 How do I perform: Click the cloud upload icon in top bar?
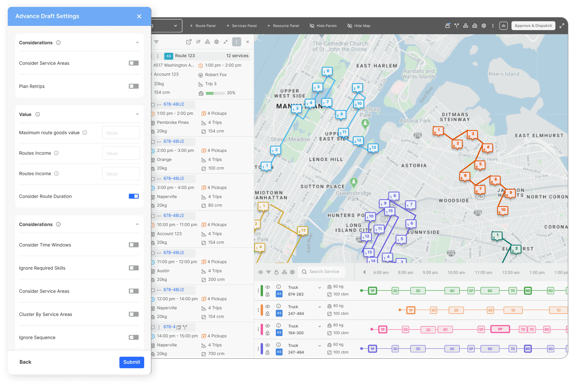coord(503,26)
